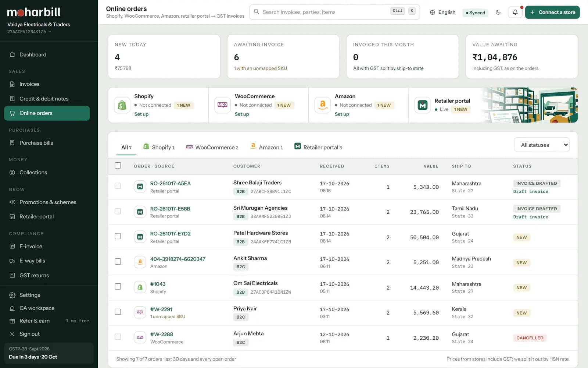This screenshot has height=368, width=588.
Task: Select checkbox for order RO-261017-E7D2
Action: [118, 236]
